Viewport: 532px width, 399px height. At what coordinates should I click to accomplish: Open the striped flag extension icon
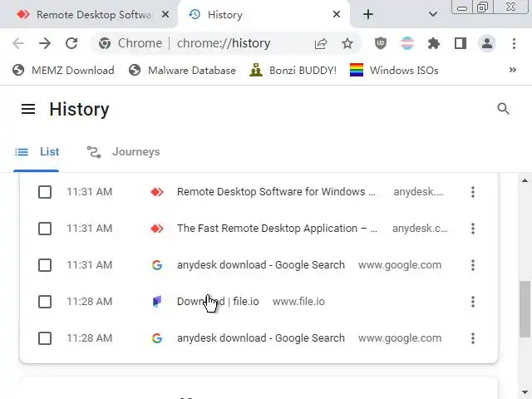point(407,43)
